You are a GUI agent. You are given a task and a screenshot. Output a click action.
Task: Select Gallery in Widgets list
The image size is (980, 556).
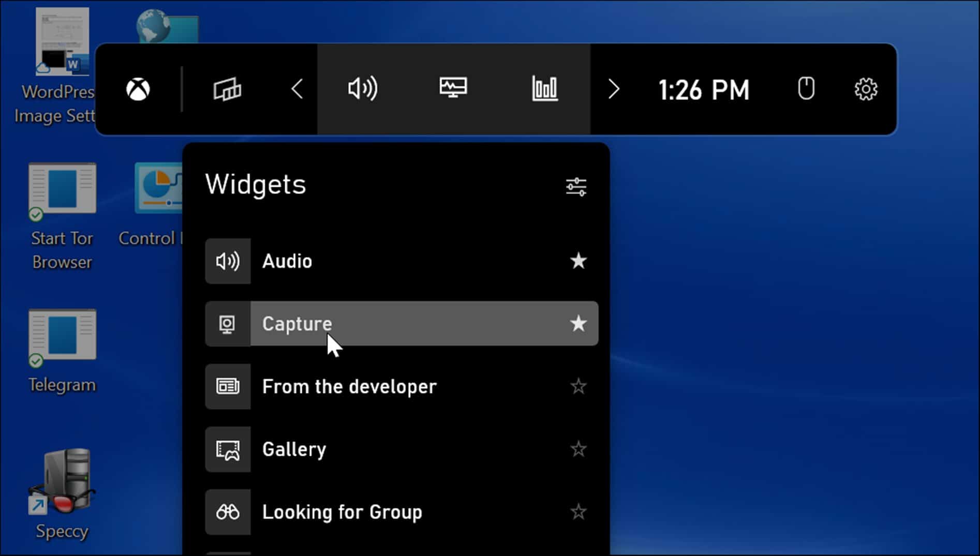[x=294, y=449]
